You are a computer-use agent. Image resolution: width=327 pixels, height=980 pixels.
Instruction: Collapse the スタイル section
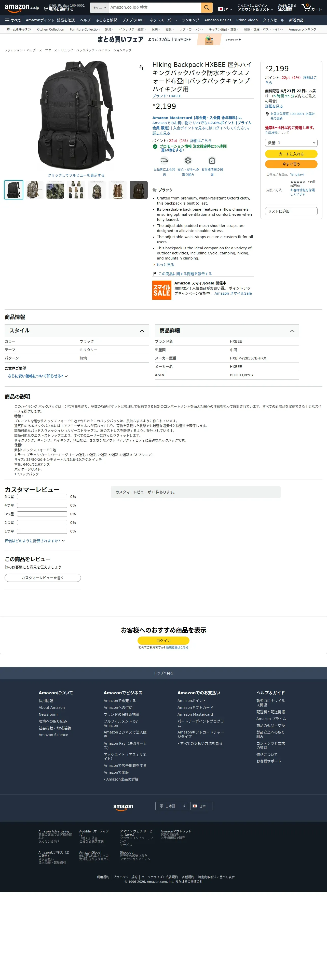coord(76,330)
